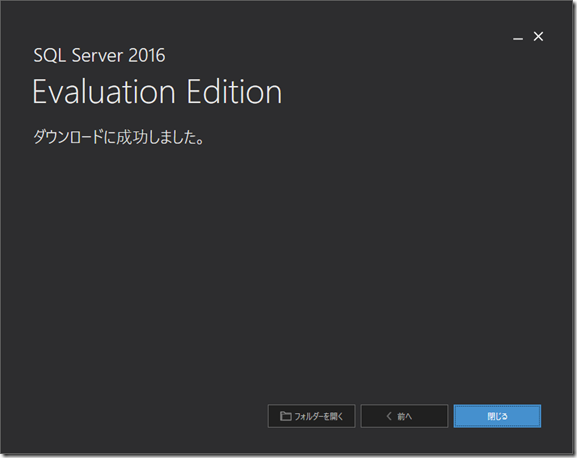This screenshot has height=458, width=577.
Task: Minimize the SQL Server installer window
Action: click(x=518, y=37)
